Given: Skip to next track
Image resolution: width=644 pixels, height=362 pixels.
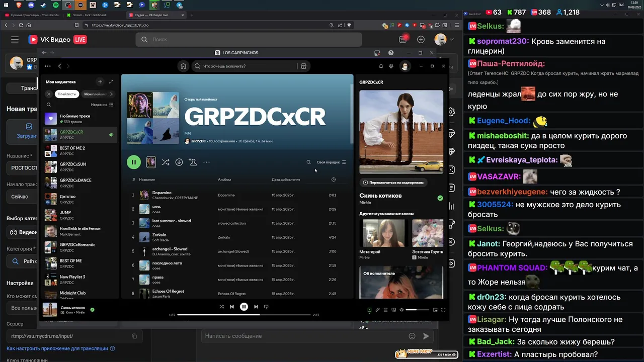Looking at the screenshot, I should click(256, 307).
